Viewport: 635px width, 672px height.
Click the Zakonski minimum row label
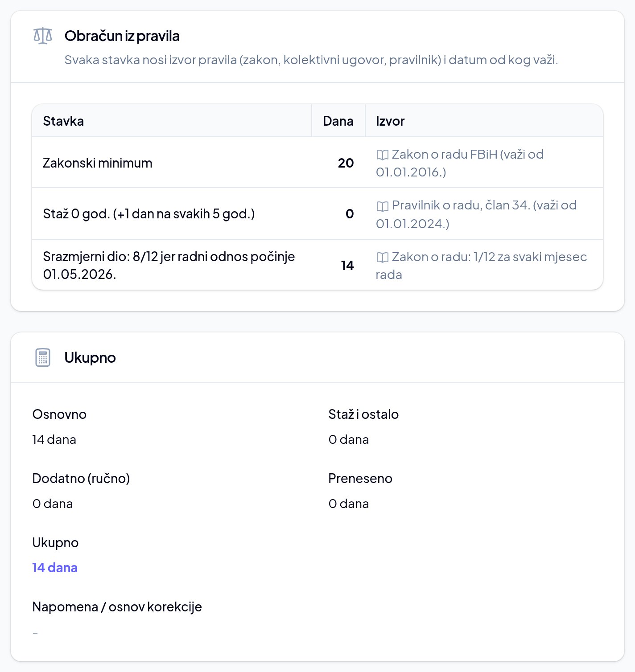(98, 163)
